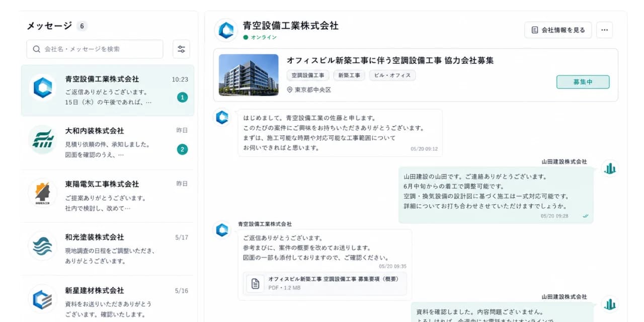Open the office building project thumbnail
644x322 pixels.
249,75
